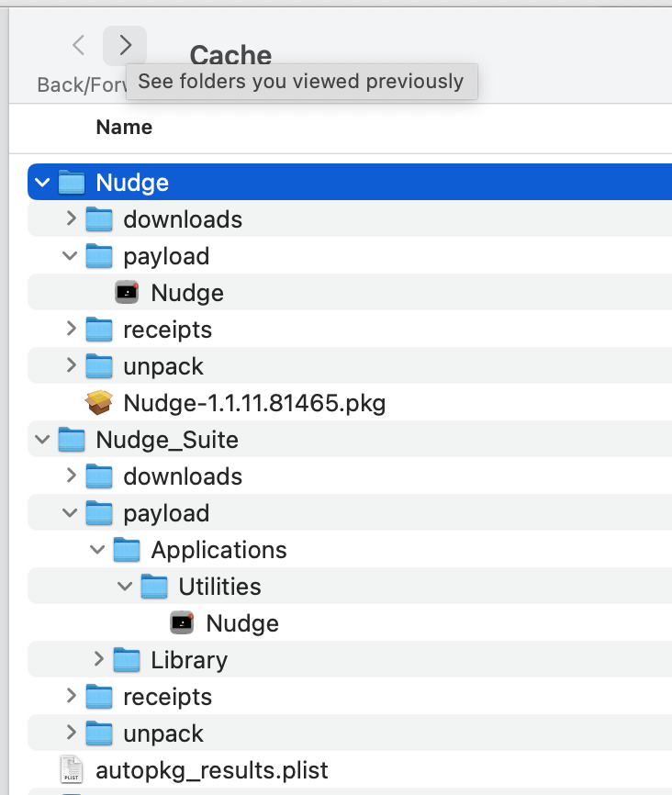The height and width of the screenshot is (795, 672).
Task: Open the autopkg_results.plist file icon
Action: 71,769
